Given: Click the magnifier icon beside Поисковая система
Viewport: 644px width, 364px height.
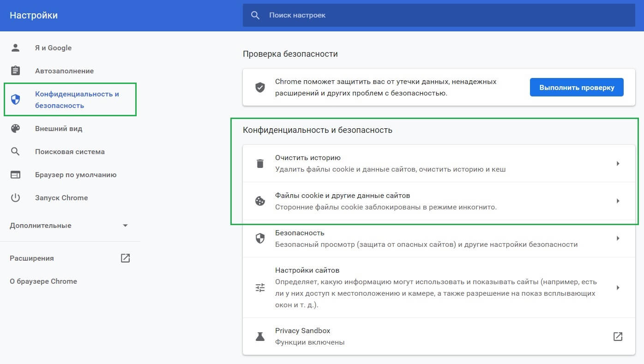Looking at the screenshot, I should coord(16,152).
